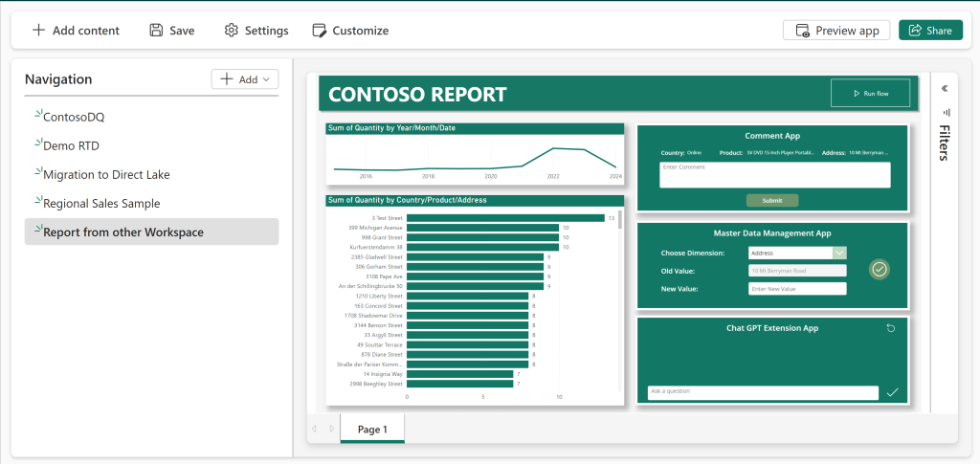
Task: Click the Customize pencil icon
Action: pyautogui.click(x=320, y=31)
